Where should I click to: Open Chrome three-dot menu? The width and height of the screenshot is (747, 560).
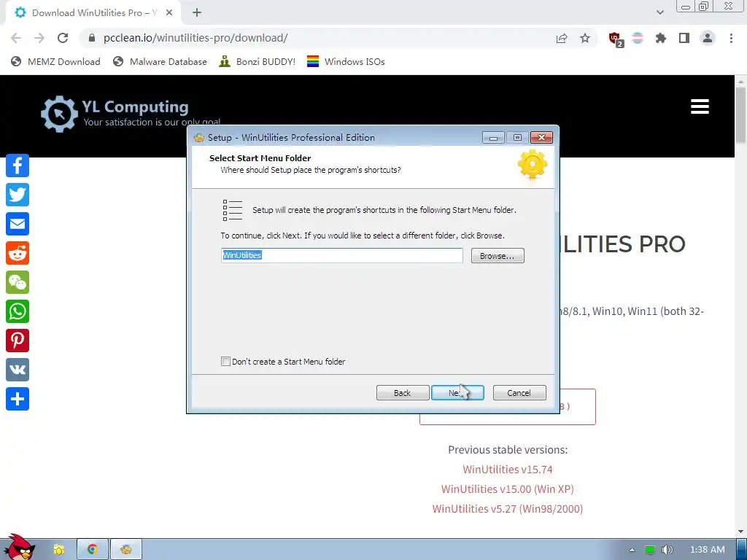[731, 38]
